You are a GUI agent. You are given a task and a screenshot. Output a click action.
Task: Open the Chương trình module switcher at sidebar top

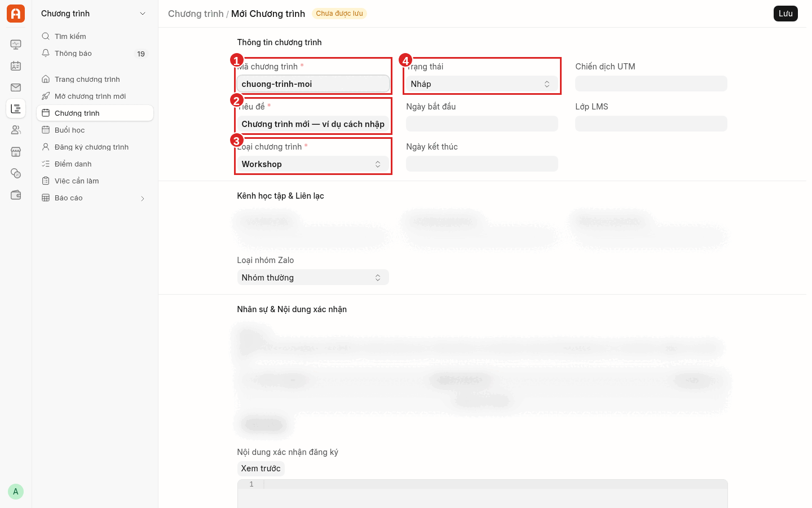[x=95, y=14]
